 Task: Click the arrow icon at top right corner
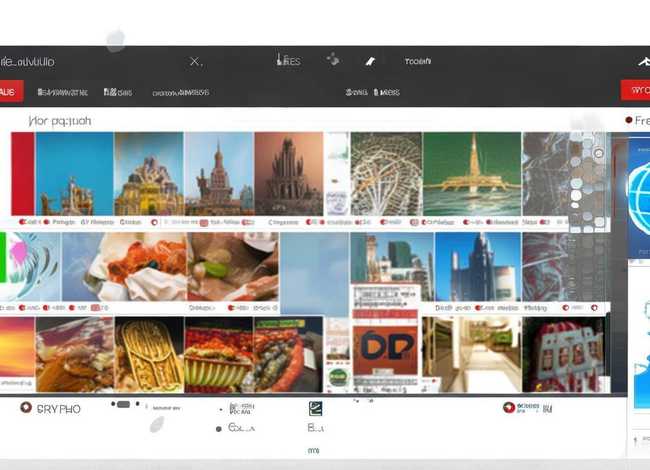[643, 62]
